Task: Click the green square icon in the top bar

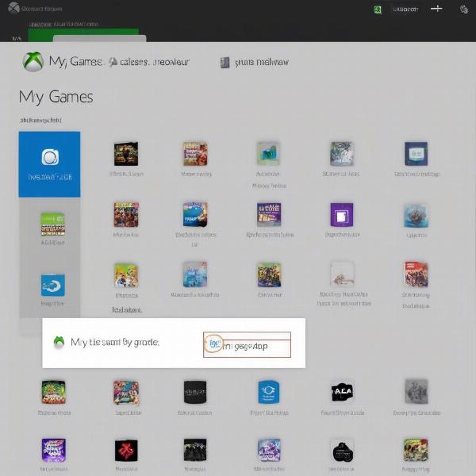Action: (378, 10)
